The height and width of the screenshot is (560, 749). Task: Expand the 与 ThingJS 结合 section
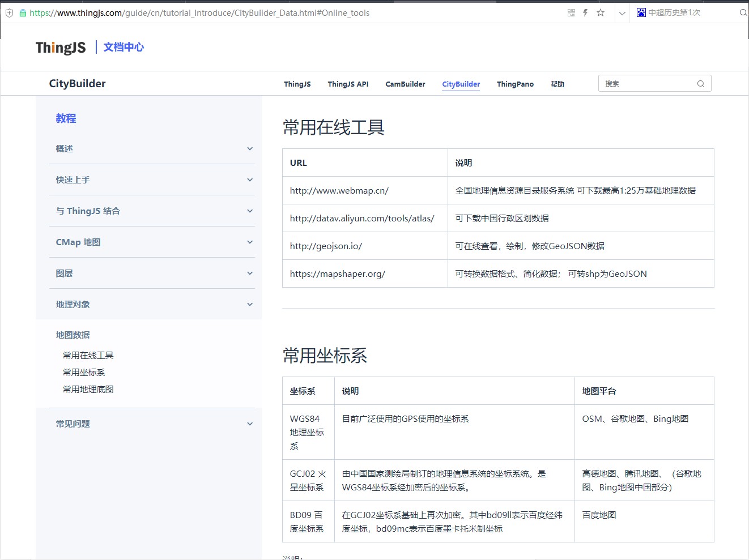(x=152, y=211)
